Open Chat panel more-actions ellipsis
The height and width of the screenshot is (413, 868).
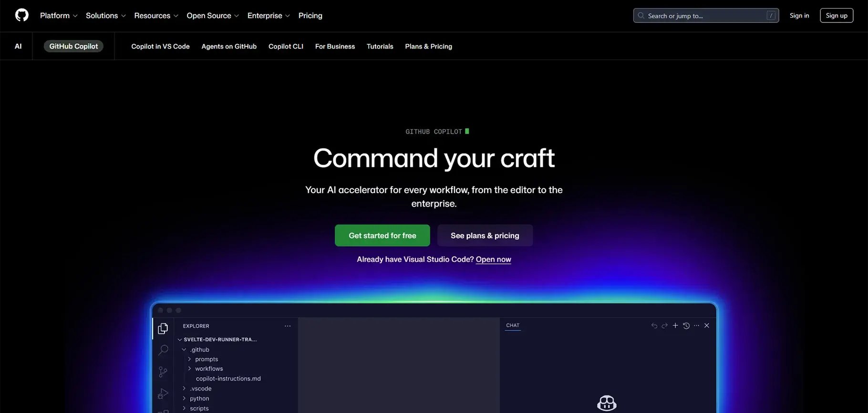(697, 326)
